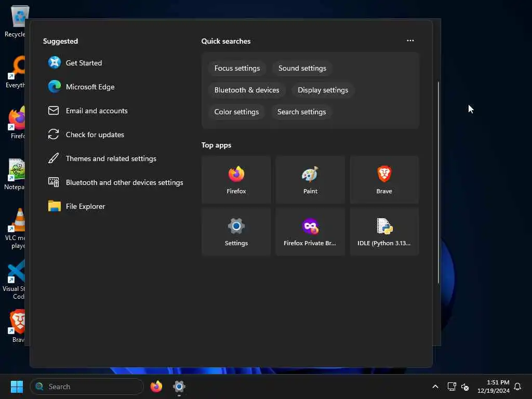Image resolution: width=532 pixels, height=399 pixels.
Task: Open the taskbar clock showing 1:51 PM
Action: 494,387
